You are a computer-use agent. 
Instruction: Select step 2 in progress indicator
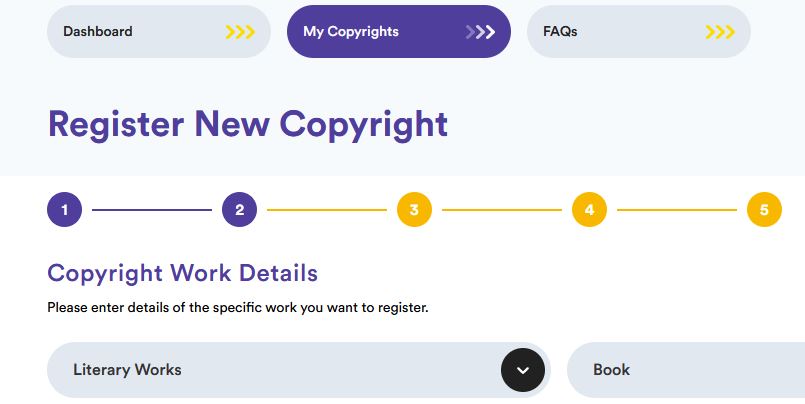coord(240,210)
